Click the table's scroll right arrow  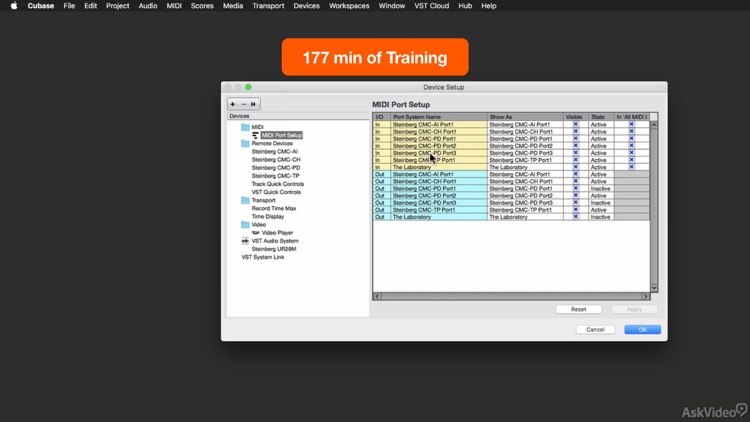645,296
